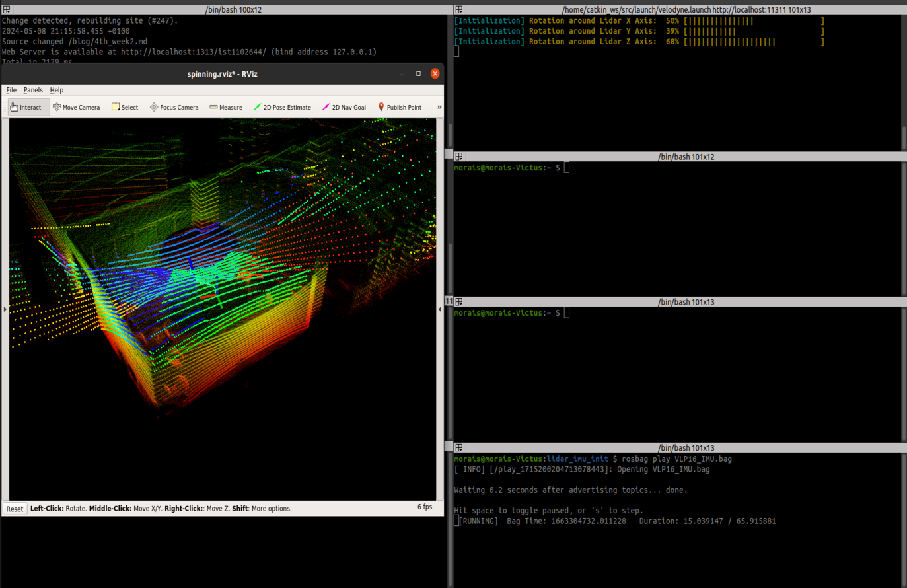The image size is (907, 588).
Task: Open the localhost:1313 web server link
Action: 193,52
